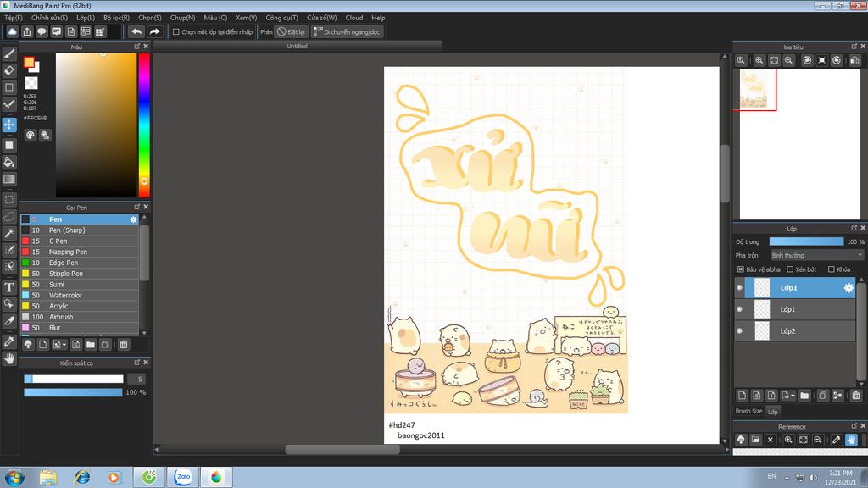Delete brush with trash icon in brush panel
This screenshot has height=488, width=868.
[x=124, y=344]
